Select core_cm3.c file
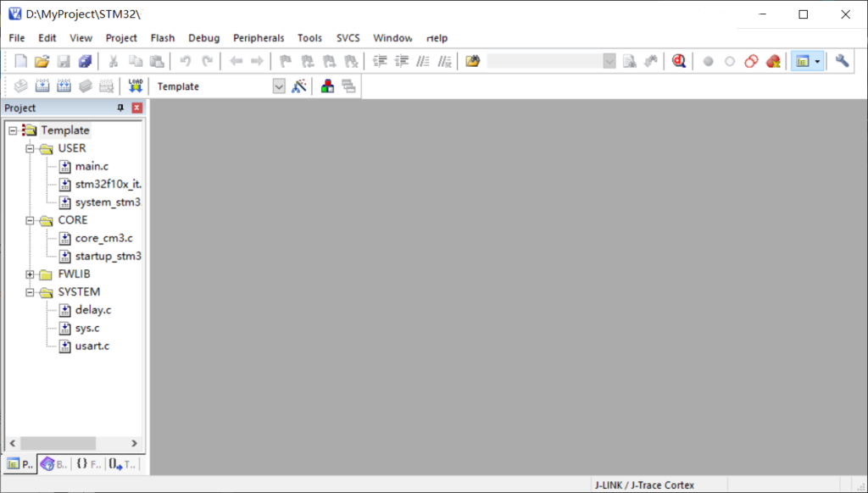 [x=104, y=239]
